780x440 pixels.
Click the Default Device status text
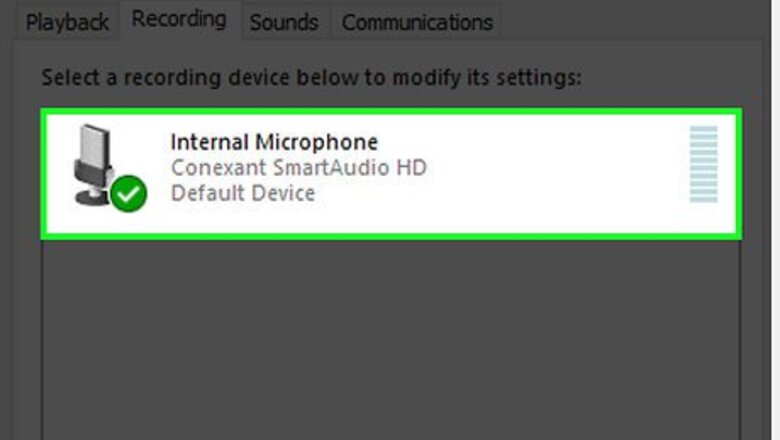243,193
